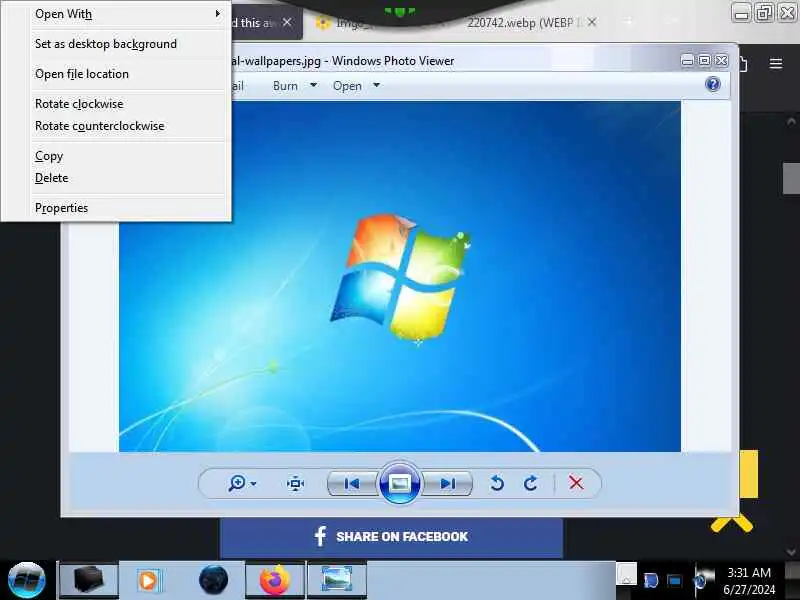
Task: Open the volume tray icon
Action: pyautogui.click(x=702, y=579)
